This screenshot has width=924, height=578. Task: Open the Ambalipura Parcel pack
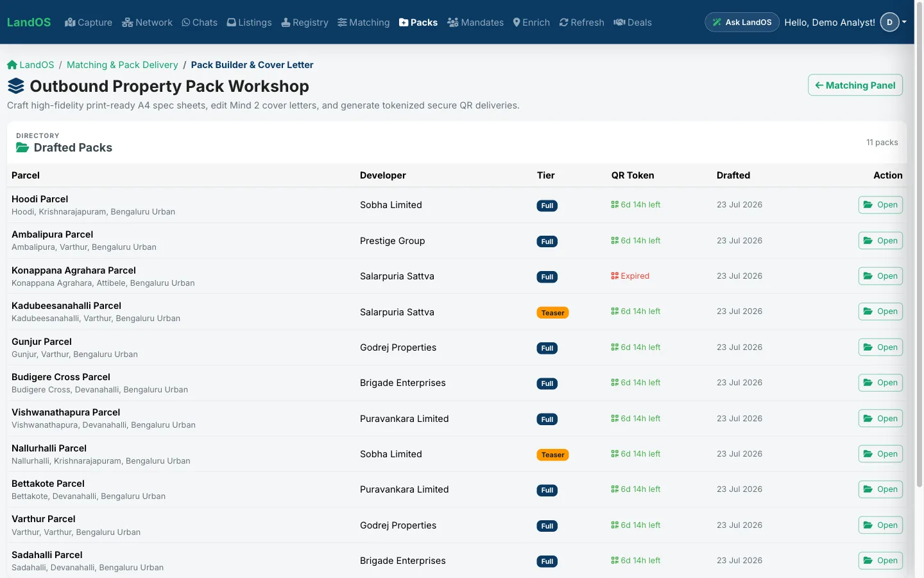click(880, 241)
